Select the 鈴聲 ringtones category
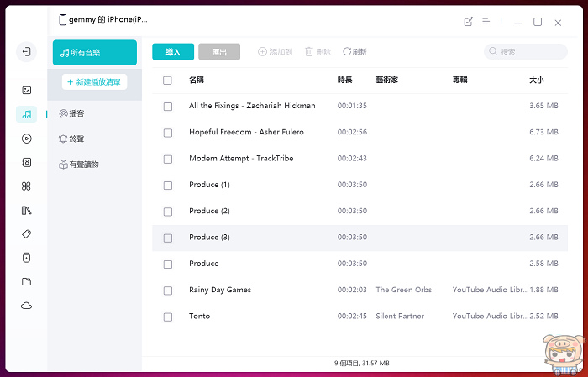This screenshot has width=588, height=377. click(76, 139)
